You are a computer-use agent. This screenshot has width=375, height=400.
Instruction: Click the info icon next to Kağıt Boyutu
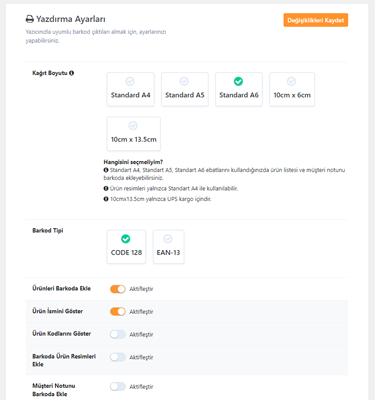coord(72,73)
